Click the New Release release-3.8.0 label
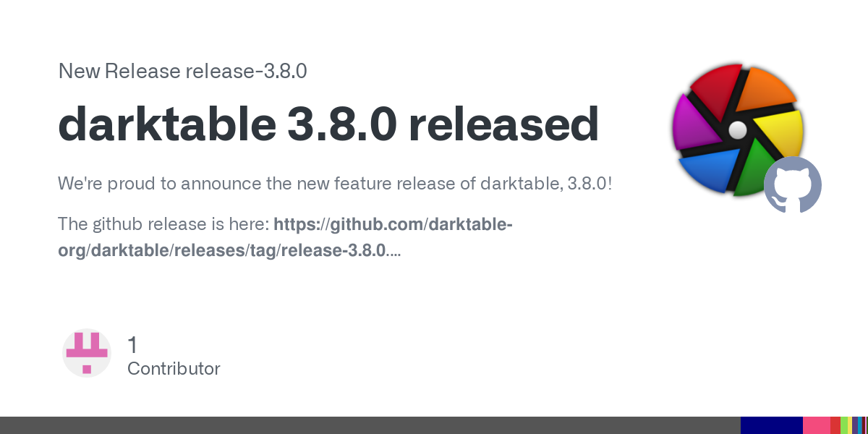 (183, 71)
